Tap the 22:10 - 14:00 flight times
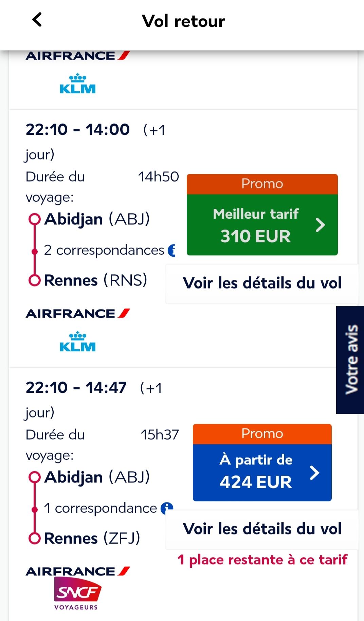Image resolution: width=364 pixels, height=621 pixels. point(77,130)
